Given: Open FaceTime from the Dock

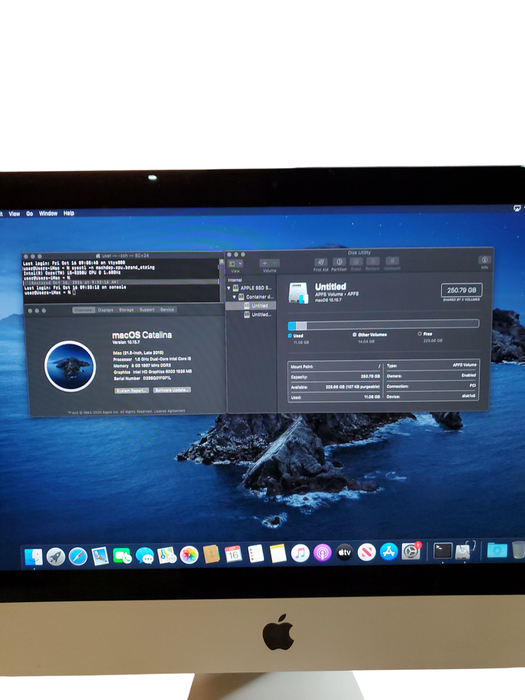Looking at the screenshot, I should click(122, 556).
